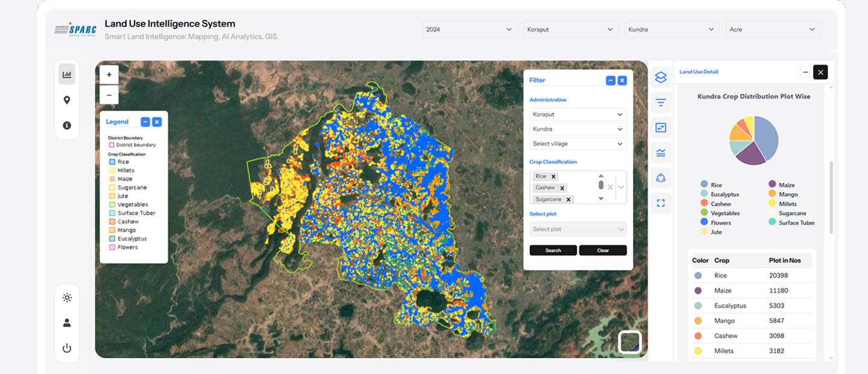Viewport: 868px width, 374px height.
Task: Click the compare swap-arrows icon
Action: pos(661,127)
